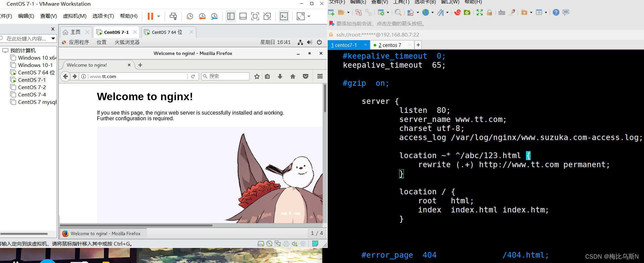644x263 pixels.
Task: Click the open session folder icon in Xshell
Action: (x=341, y=12)
